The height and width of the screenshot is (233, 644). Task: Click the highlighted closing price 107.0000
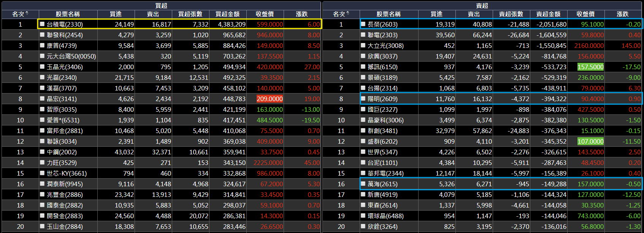[x=590, y=141]
